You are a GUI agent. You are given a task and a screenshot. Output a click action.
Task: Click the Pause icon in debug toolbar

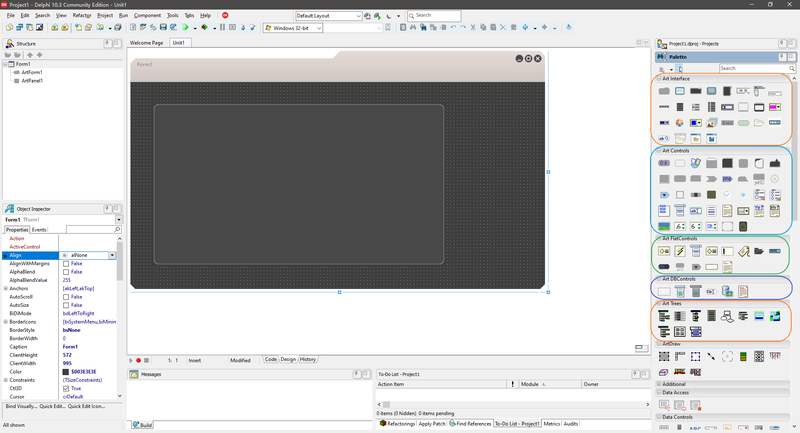click(222, 27)
